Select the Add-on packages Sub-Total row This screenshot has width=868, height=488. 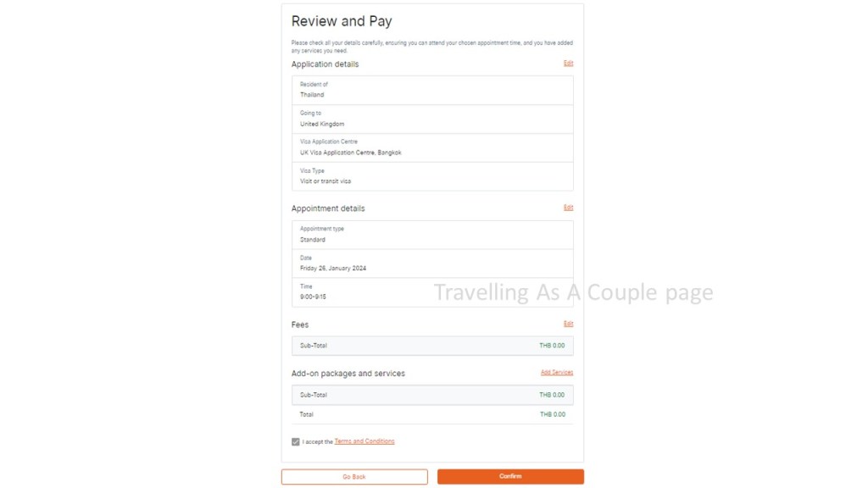pyautogui.click(x=432, y=395)
